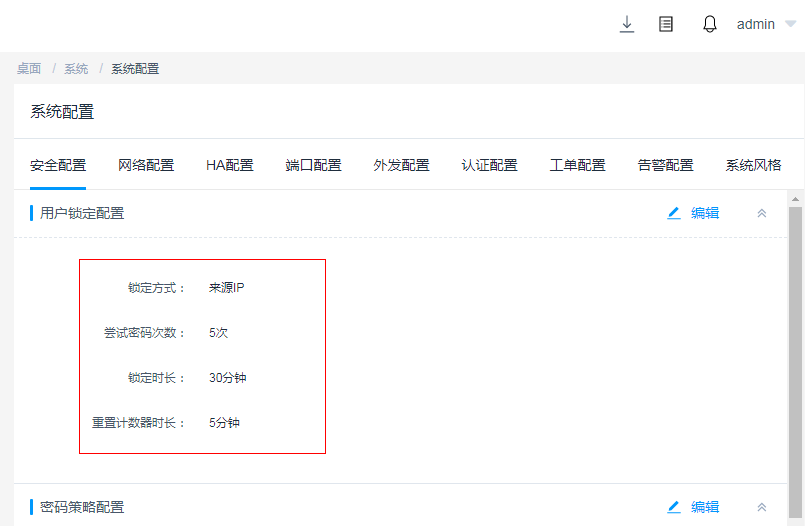This screenshot has width=805, height=526.
Task: Go to 系统 breadcrumb link
Action: (x=76, y=69)
